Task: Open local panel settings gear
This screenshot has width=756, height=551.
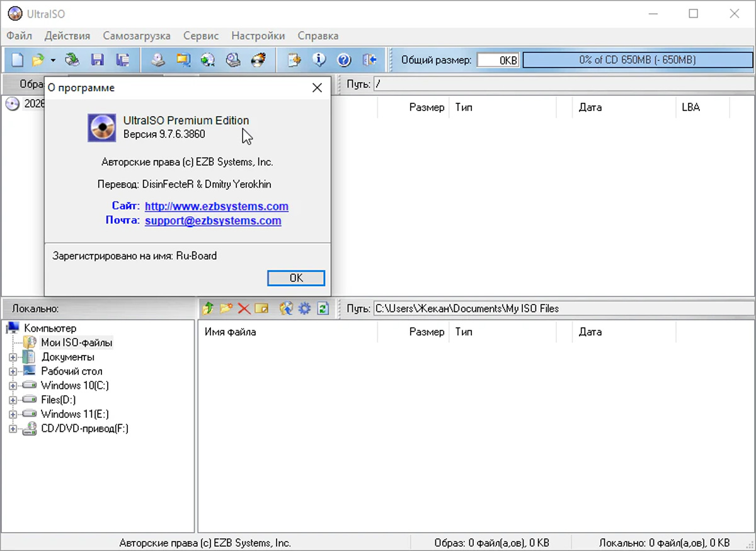Action: click(304, 308)
